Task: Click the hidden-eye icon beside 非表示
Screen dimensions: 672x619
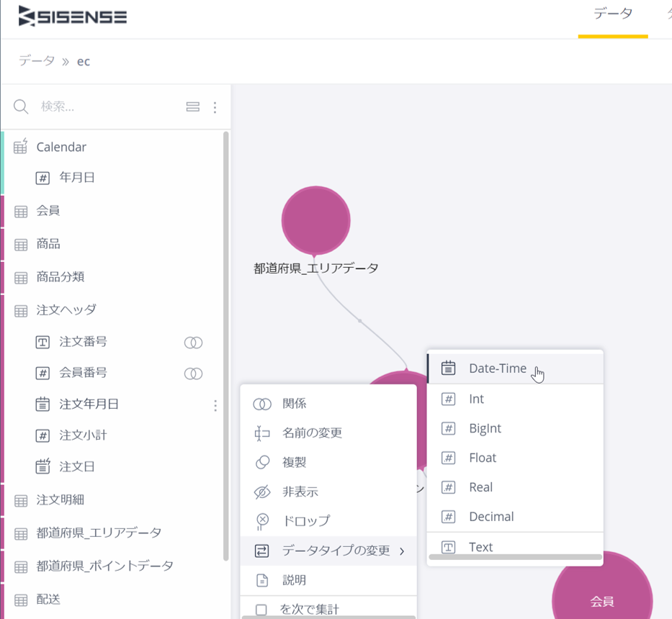Action: pos(262,492)
